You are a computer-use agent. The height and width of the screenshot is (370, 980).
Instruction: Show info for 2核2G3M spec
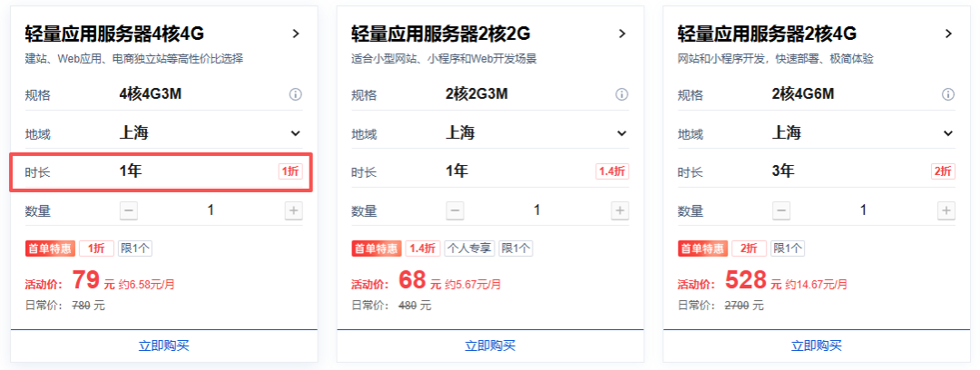(622, 94)
